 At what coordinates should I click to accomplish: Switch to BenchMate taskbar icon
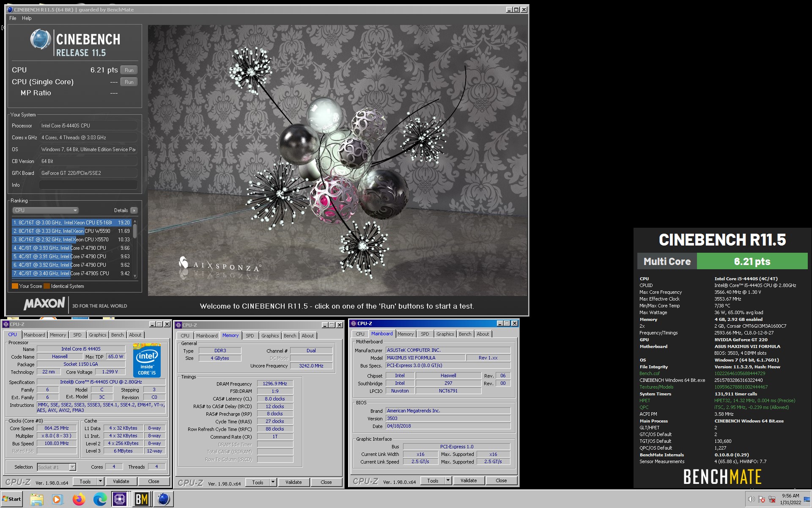[x=141, y=500]
